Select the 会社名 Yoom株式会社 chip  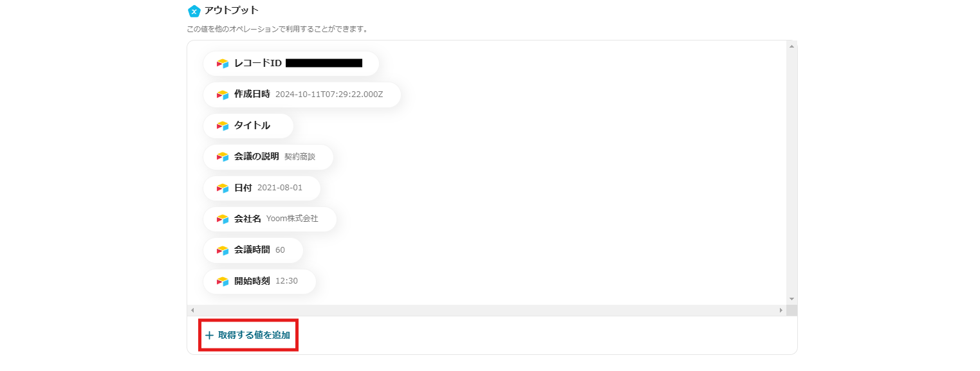click(x=270, y=219)
